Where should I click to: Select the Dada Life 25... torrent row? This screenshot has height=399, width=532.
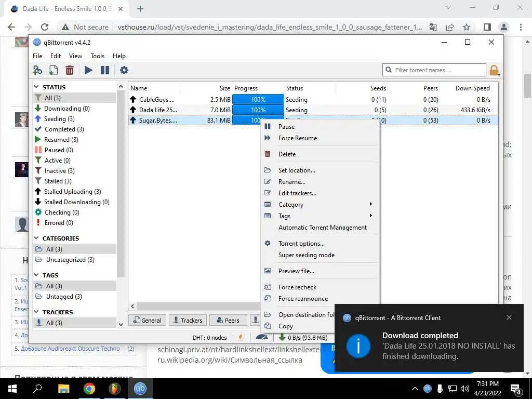313,110
